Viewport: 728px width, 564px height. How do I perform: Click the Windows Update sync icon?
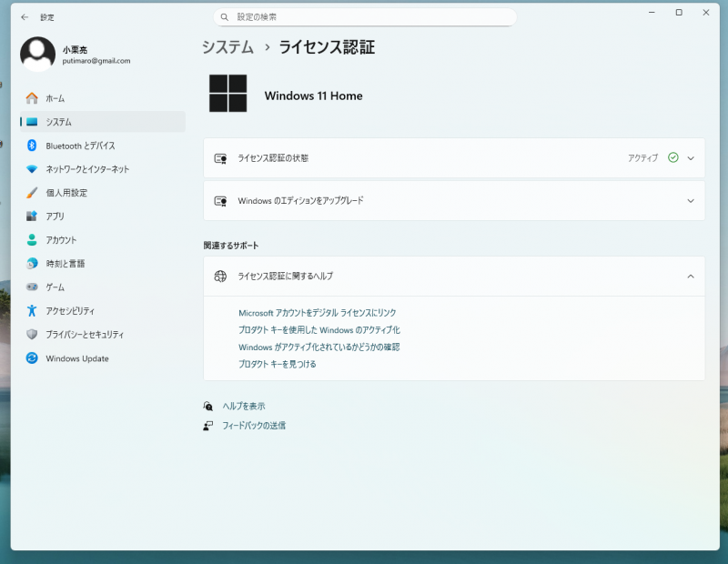(32, 358)
